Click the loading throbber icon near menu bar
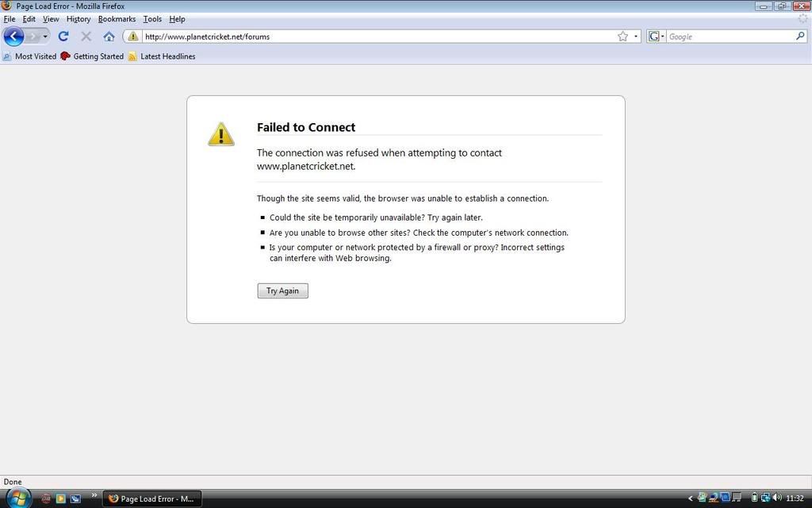The image size is (812, 508). [803, 19]
